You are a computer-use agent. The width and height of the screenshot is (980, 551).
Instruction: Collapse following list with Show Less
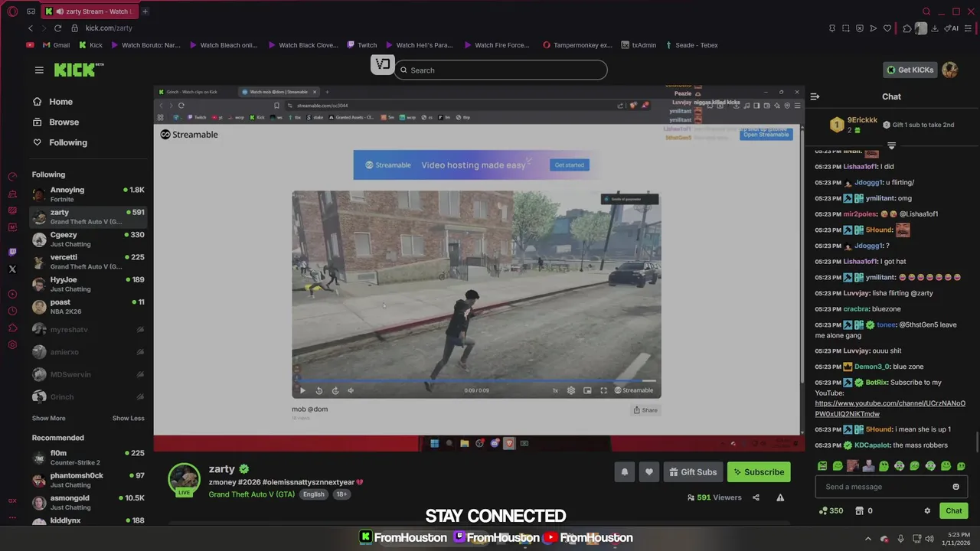(x=128, y=419)
